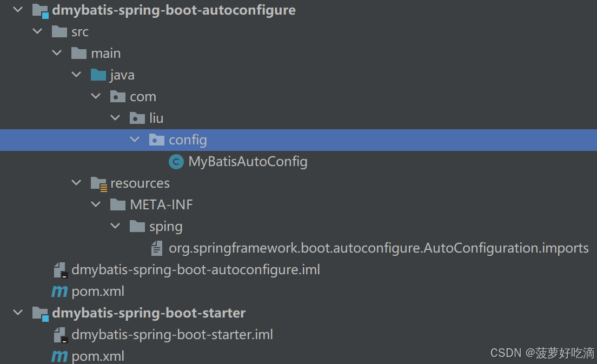This screenshot has height=364, width=597.
Task: Select the liu package node
Action: [x=155, y=118]
